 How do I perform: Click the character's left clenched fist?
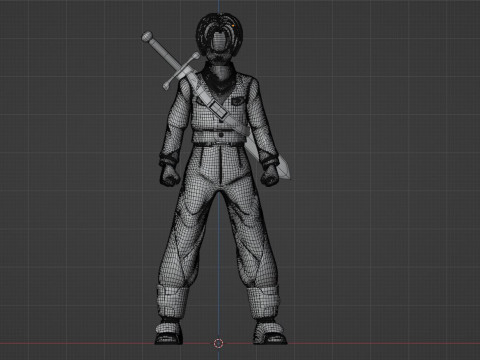click(270, 175)
